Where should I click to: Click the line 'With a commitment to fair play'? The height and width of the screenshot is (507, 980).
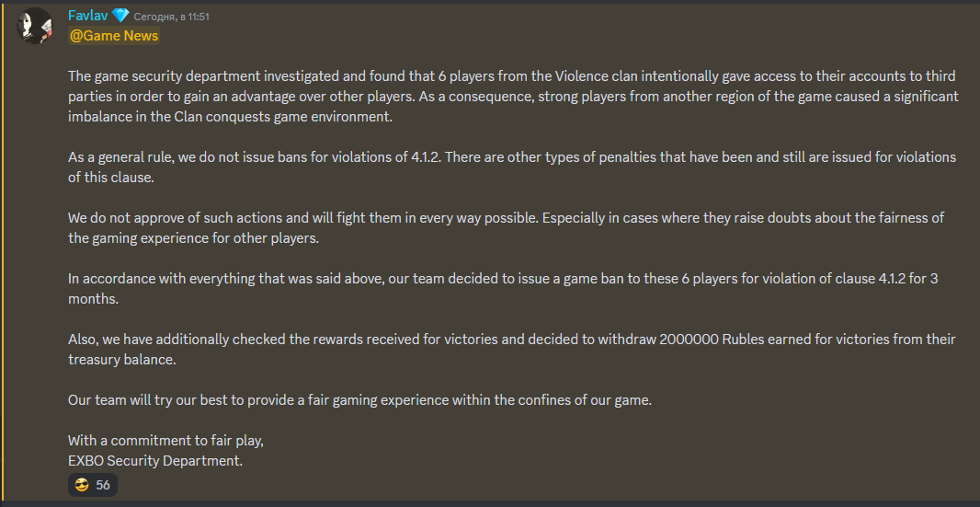[165, 440]
